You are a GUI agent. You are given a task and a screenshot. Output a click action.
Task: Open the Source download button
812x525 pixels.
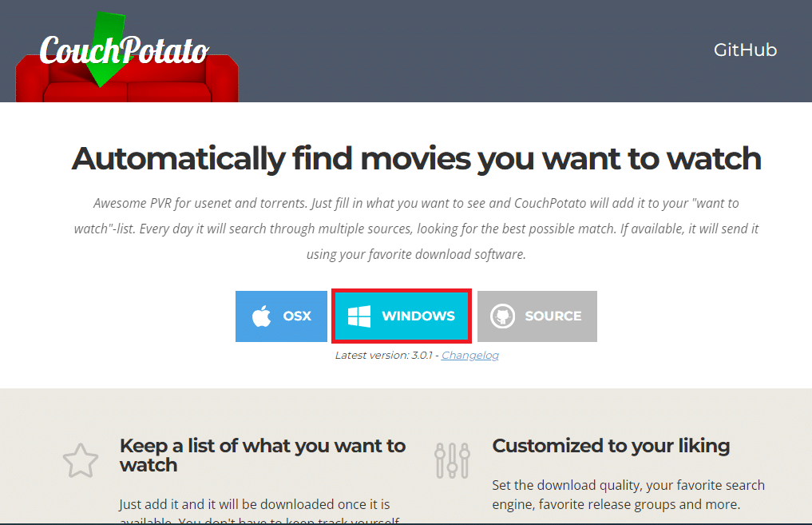click(x=537, y=316)
